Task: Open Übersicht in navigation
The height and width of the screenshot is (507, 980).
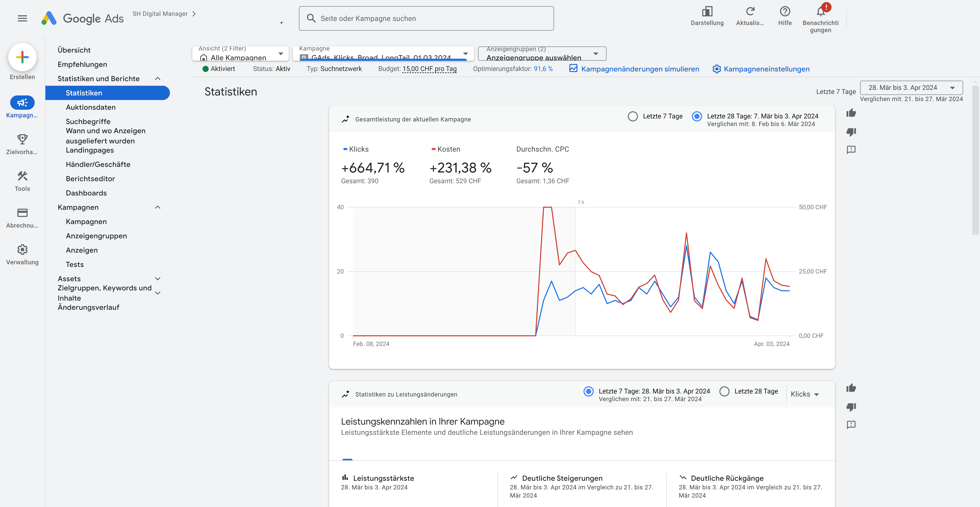Action: coord(74,50)
